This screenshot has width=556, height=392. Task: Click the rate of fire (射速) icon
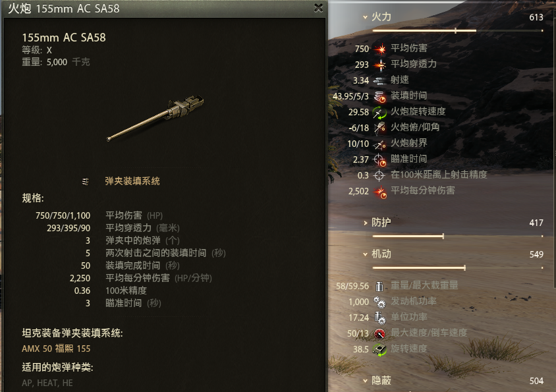tap(380, 80)
